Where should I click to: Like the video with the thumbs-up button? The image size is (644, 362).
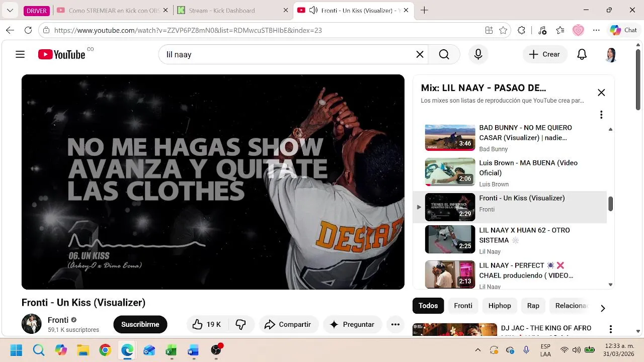pos(207,324)
